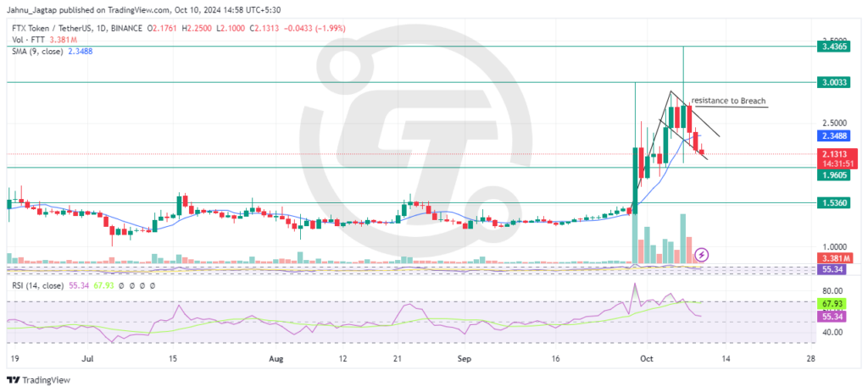
Task: Click the red 2.1313 current price axis label
Action: tap(833, 154)
